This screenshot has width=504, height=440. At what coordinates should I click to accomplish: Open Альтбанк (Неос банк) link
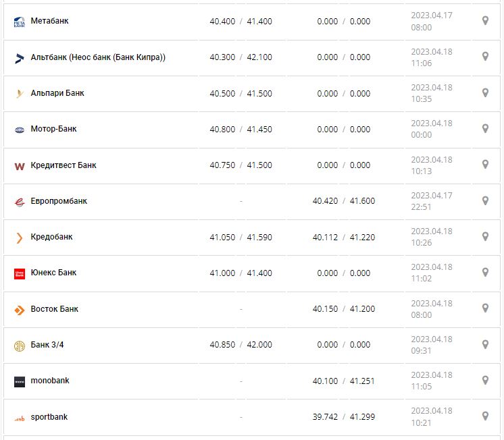click(98, 57)
